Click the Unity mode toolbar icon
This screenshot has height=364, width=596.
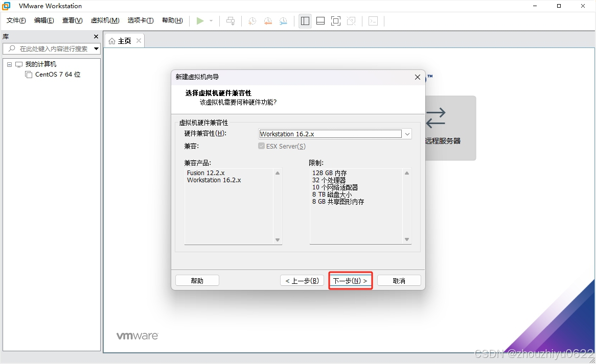(351, 21)
